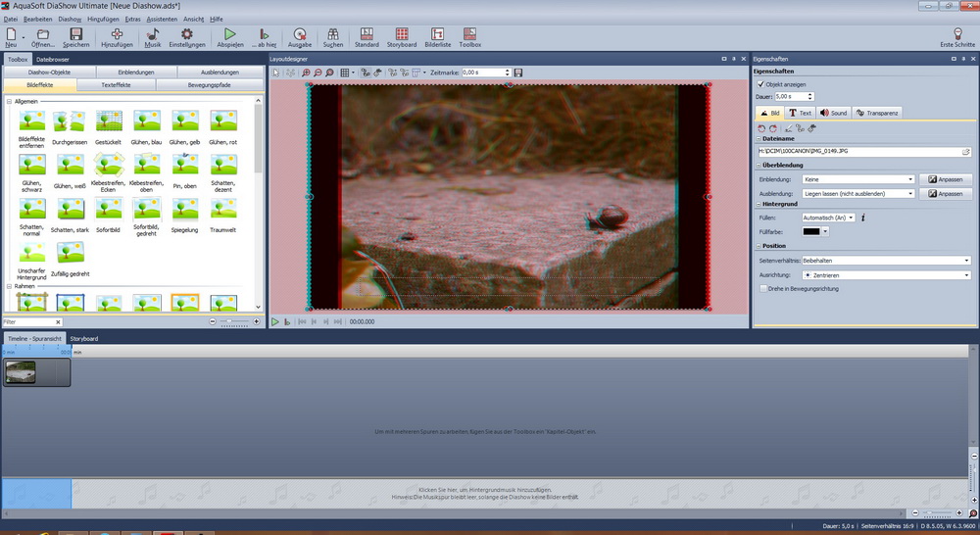The image size is (980, 535).
Task: Click the Ausgabe toolbar icon
Action: point(299,37)
